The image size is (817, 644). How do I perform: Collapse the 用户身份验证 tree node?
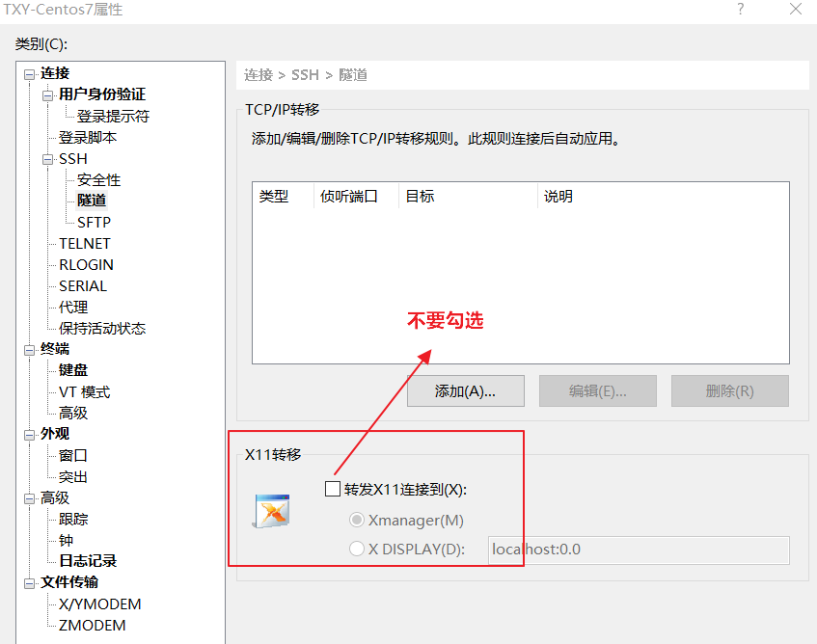tap(47, 95)
